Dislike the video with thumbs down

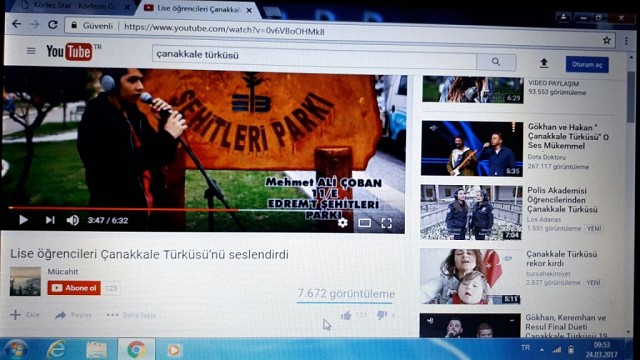(x=382, y=315)
